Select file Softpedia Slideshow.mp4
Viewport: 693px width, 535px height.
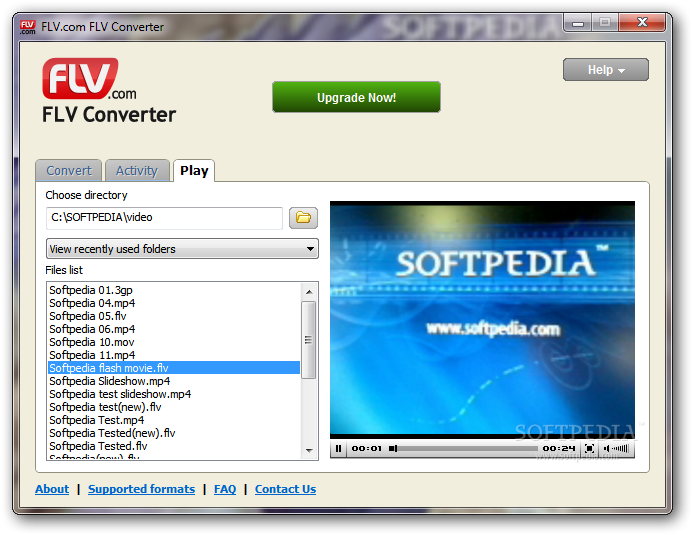pyautogui.click(x=174, y=381)
